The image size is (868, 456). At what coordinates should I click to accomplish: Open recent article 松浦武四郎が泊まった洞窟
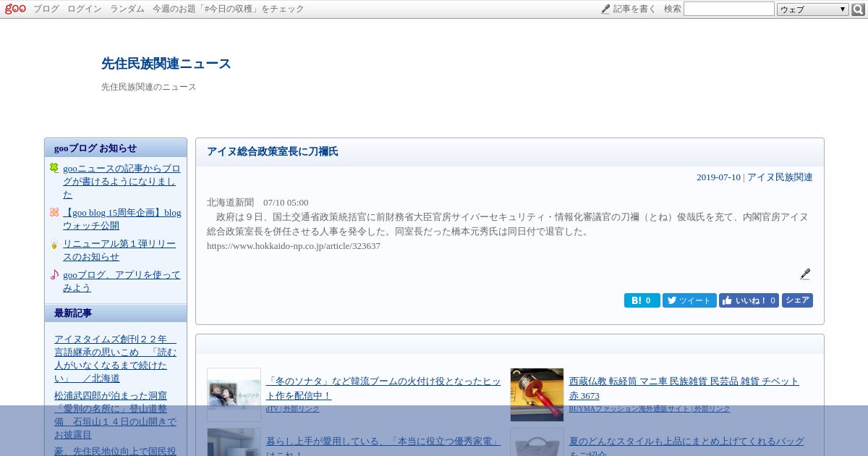(115, 415)
